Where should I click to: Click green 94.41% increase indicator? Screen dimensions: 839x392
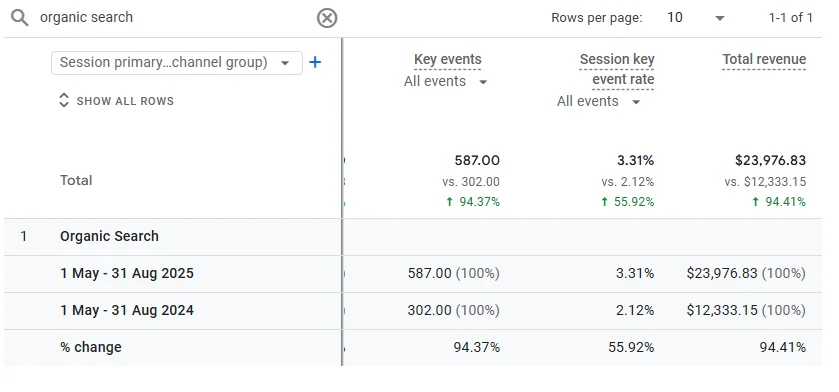779,202
